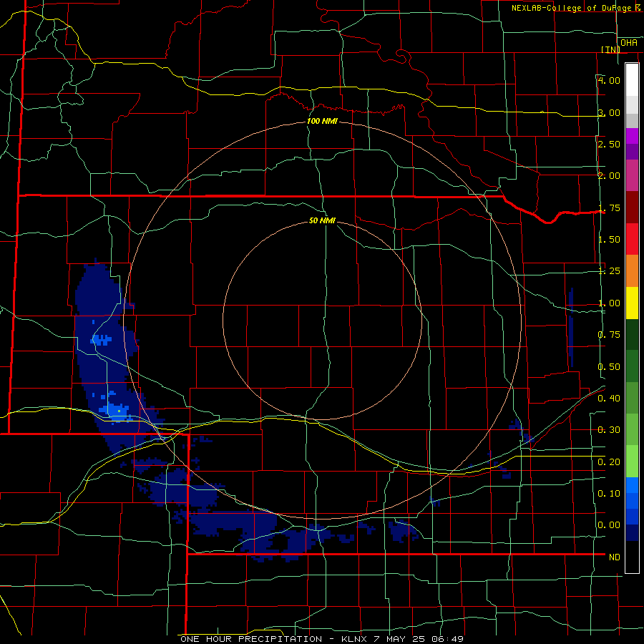Click the green 0.50 legend swatch

click(x=632, y=366)
